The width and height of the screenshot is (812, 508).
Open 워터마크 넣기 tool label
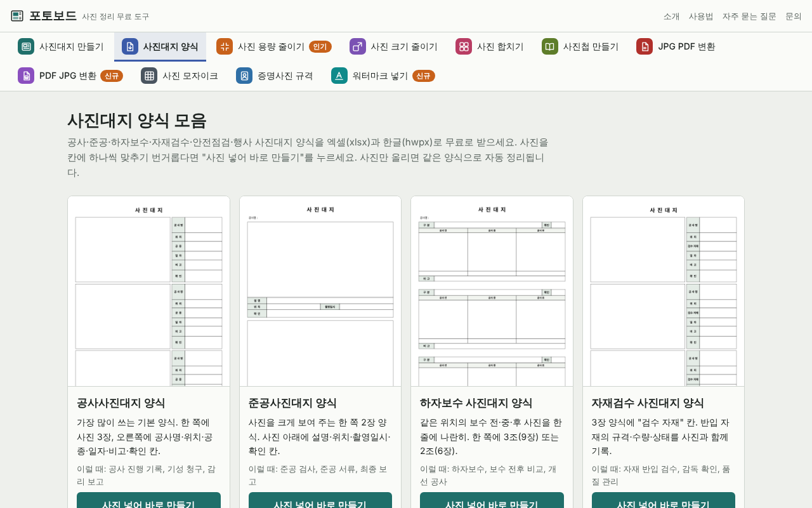click(381, 76)
